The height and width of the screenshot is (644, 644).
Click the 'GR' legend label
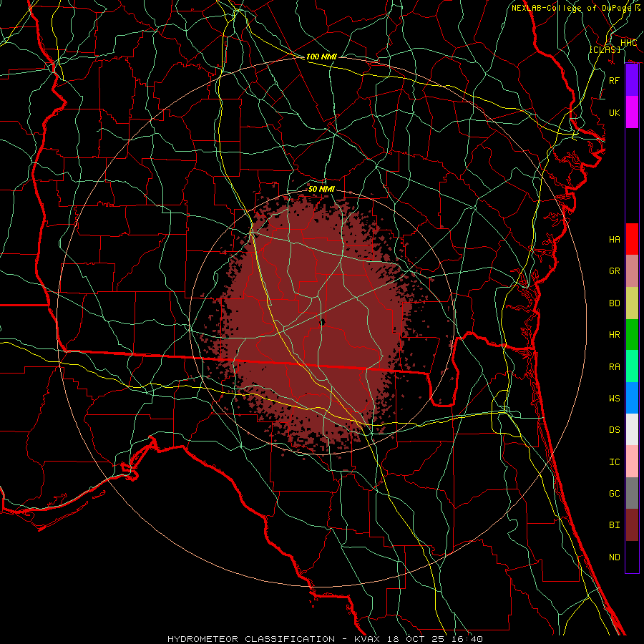(x=614, y=271)
